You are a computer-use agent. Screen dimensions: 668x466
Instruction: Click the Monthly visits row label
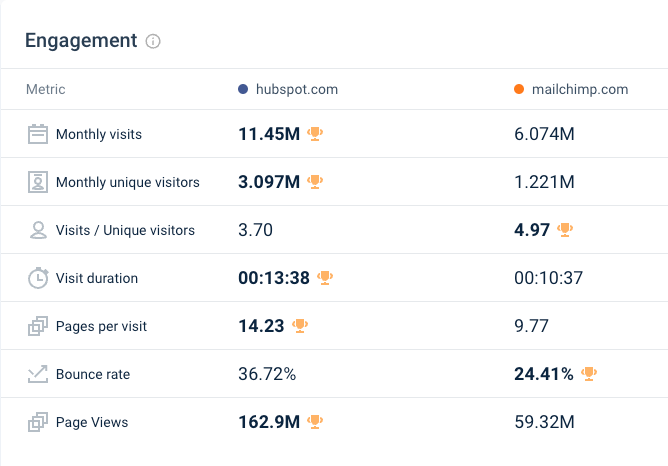coord(99,134)
